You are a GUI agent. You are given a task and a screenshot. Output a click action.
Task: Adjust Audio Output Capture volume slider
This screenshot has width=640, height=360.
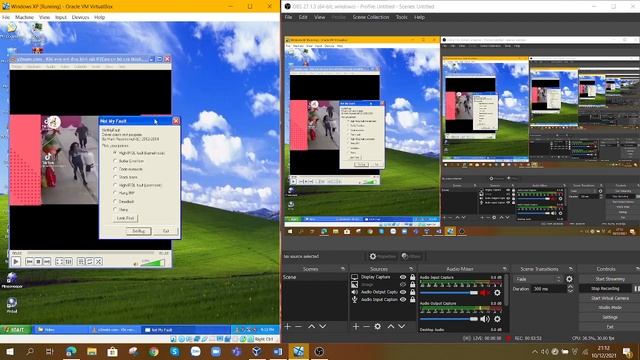click(449, 319)
